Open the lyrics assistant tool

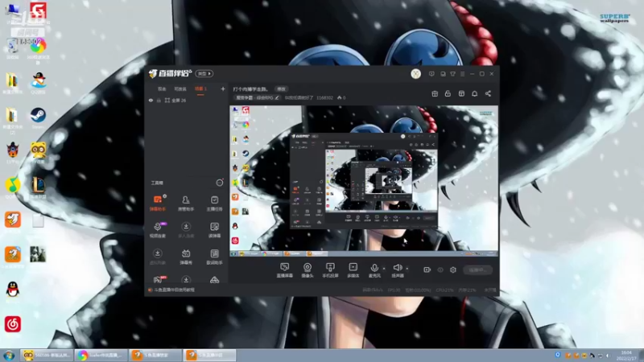[214, 257]
